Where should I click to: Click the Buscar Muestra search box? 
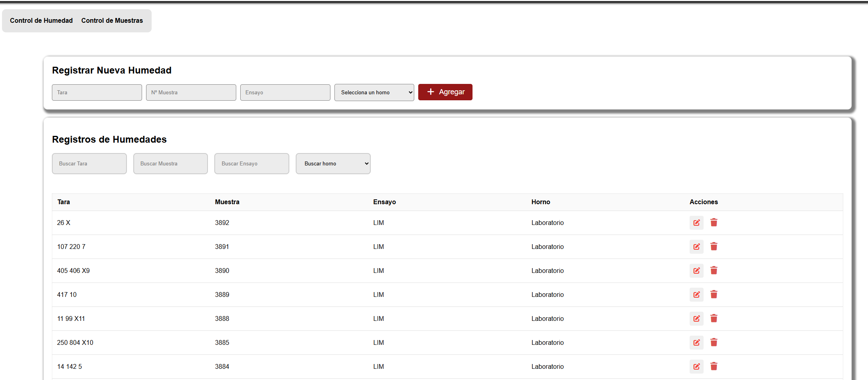(x=170, y=163)
